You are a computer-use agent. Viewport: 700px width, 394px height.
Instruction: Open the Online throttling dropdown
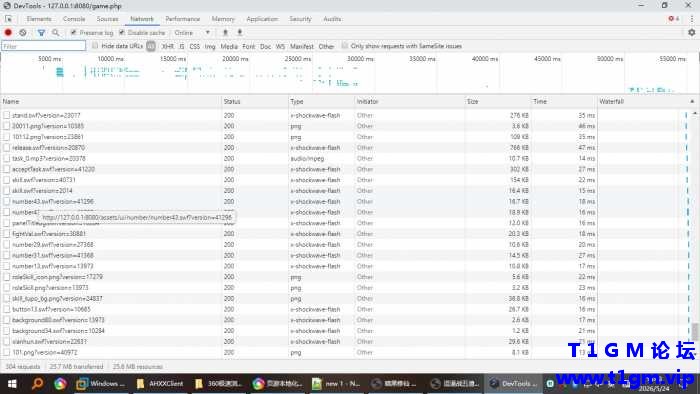192,33
